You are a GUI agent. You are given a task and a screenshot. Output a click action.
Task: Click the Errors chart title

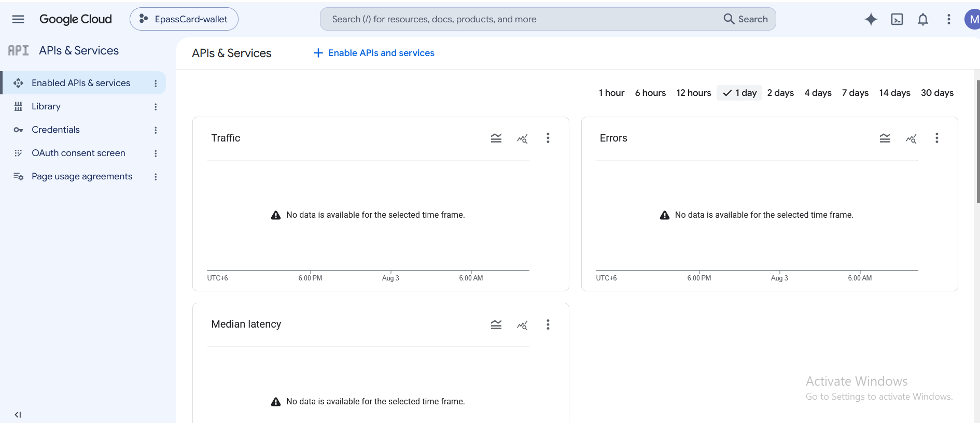tap(613, 138)
